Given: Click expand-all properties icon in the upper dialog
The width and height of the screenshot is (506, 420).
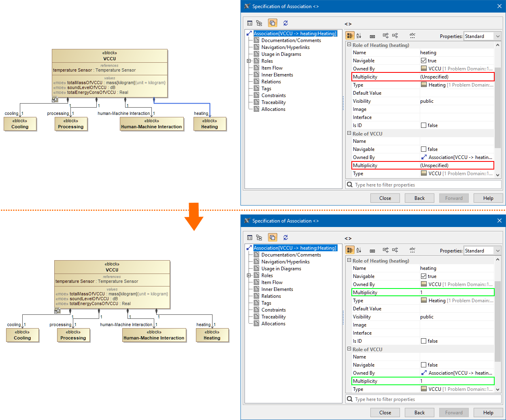Looking at the screenshot, I should [385, 36].
